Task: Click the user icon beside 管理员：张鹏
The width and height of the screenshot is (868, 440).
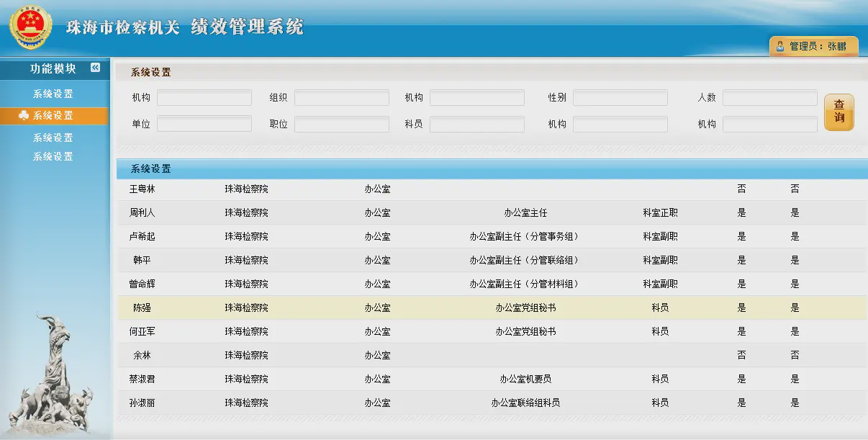Action: [779, 46]
